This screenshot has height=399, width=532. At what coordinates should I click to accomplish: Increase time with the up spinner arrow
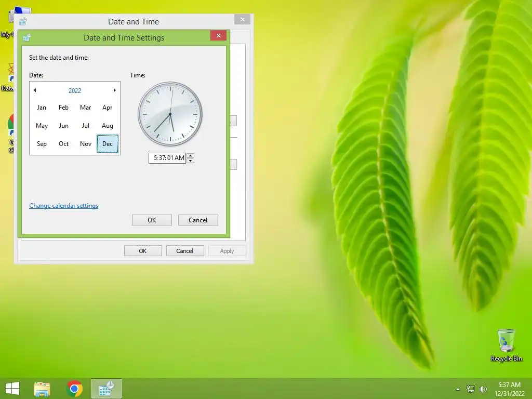(191, 156)
